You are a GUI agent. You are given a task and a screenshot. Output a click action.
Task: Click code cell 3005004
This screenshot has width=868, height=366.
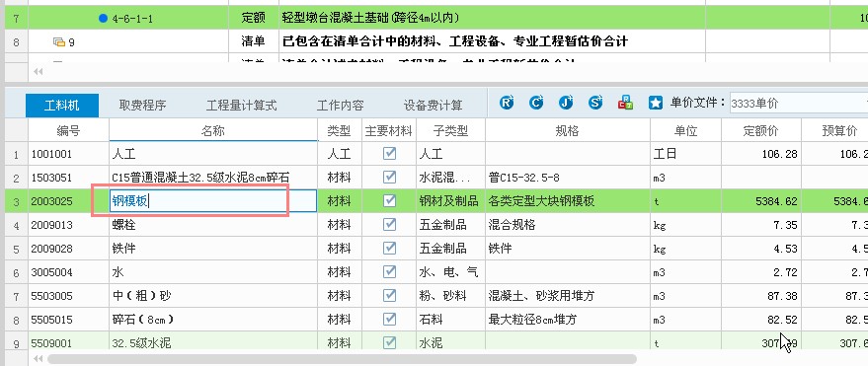pos(68,272)
